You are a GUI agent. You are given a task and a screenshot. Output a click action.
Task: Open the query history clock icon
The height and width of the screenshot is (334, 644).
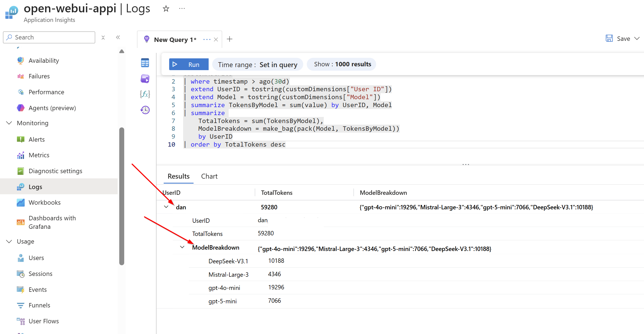[145, 110]
